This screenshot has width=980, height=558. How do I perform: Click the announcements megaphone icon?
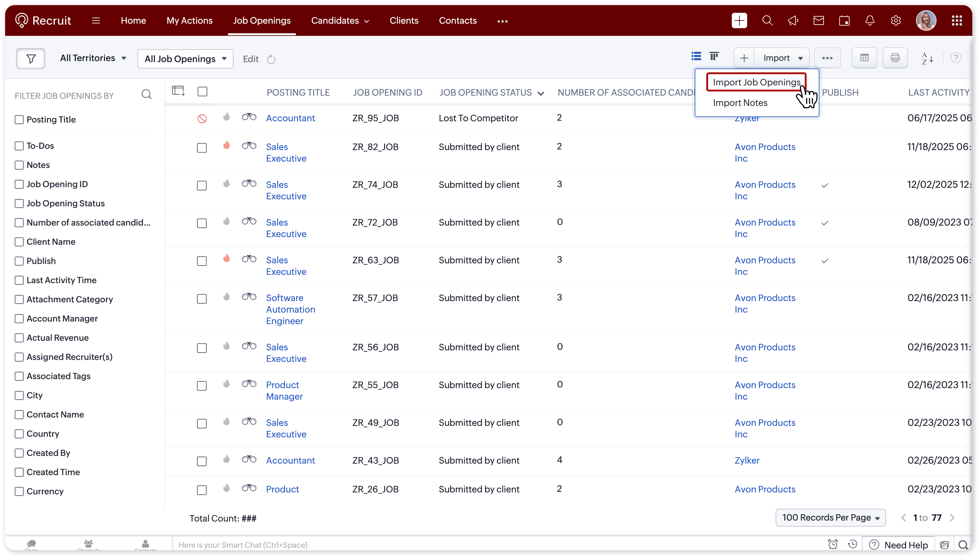coord(793,21)
